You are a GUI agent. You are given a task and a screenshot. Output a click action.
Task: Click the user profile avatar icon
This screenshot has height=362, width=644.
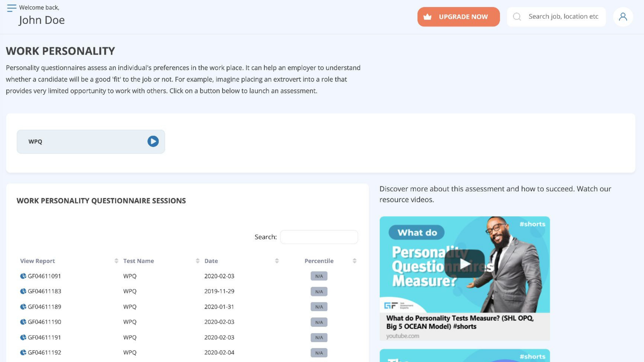[x=623, y=17]
